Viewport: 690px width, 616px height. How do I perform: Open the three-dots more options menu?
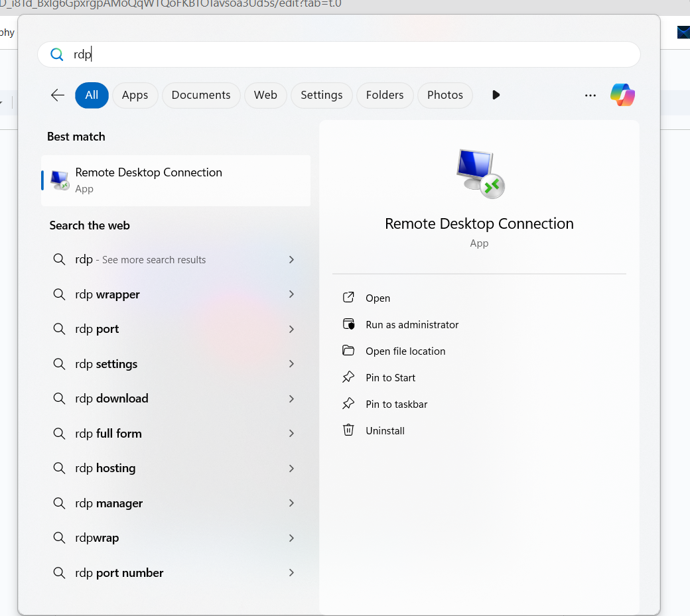tap(590, 95)
